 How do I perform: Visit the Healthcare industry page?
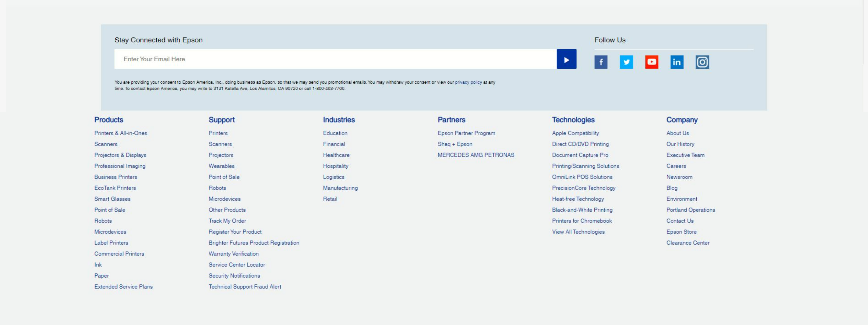[336, 155]
